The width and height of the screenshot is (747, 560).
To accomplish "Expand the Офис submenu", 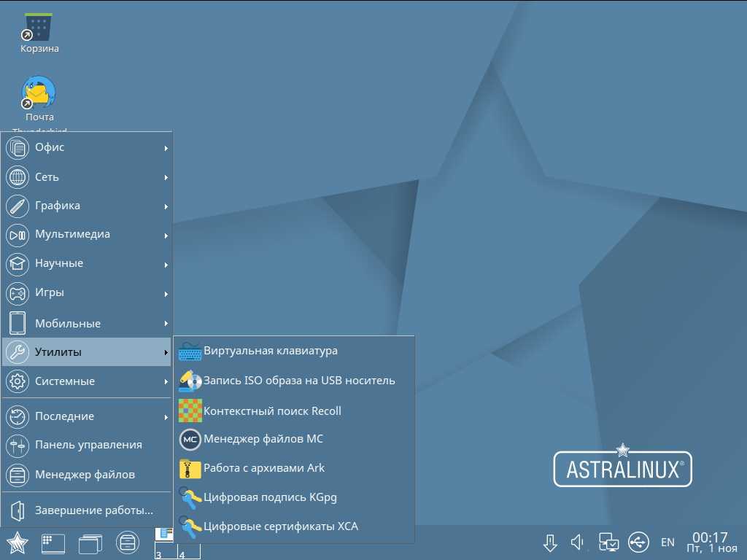I will click(x=86, y=147).
